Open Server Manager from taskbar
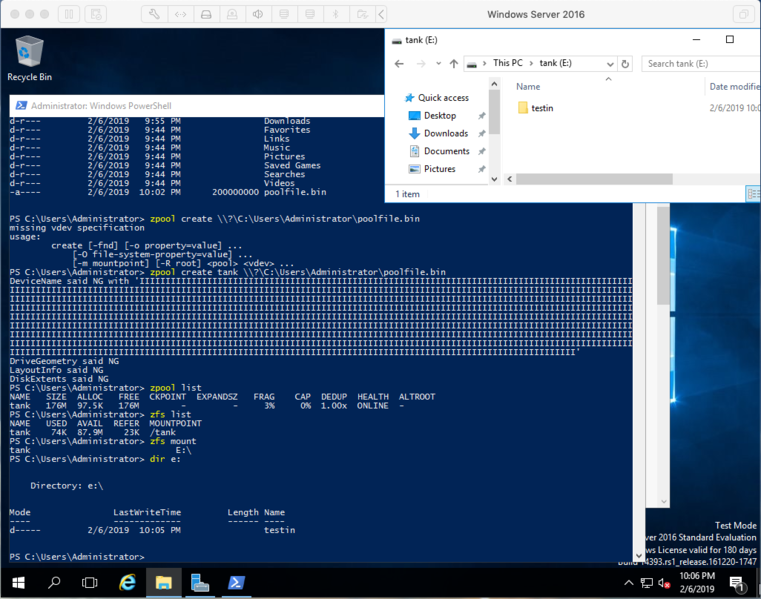This screenshot has width=761, height=599. click(x=199, y=582)
